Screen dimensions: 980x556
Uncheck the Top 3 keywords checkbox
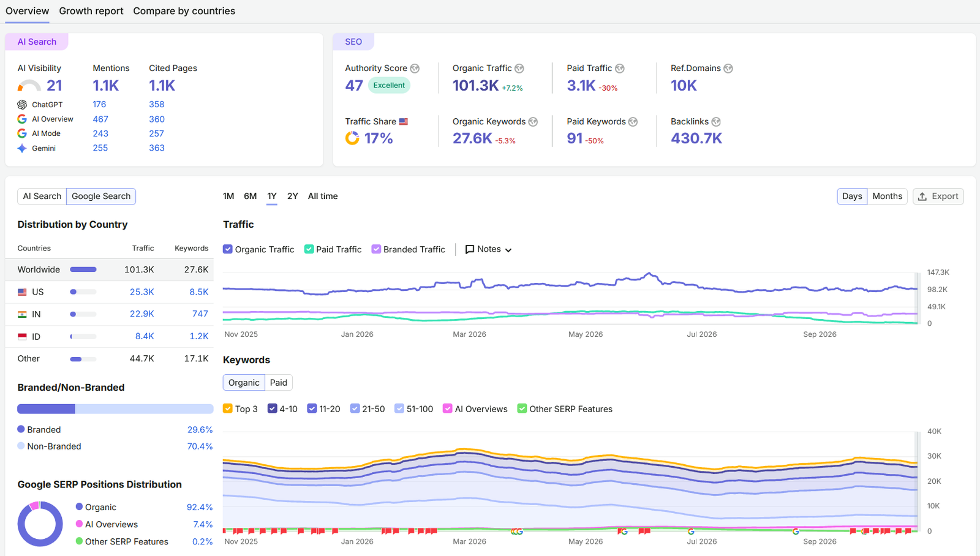coord(228,408)
